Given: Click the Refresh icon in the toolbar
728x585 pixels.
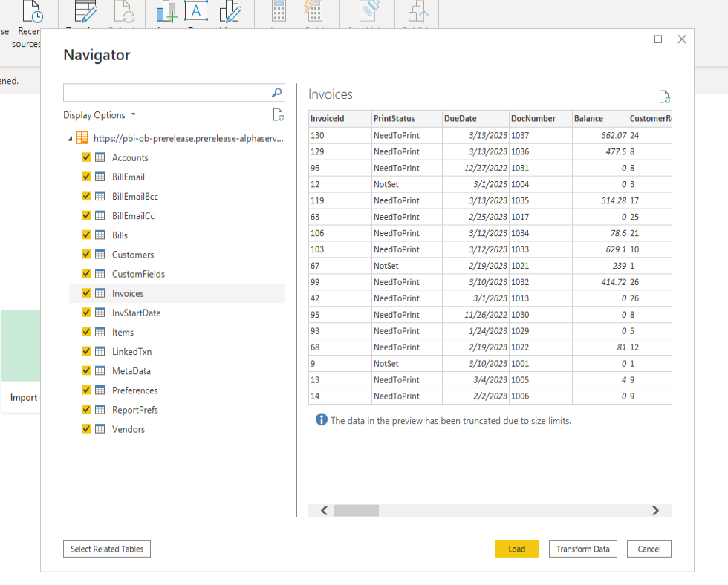Looking at the screenshot, I should click(125, 11).
